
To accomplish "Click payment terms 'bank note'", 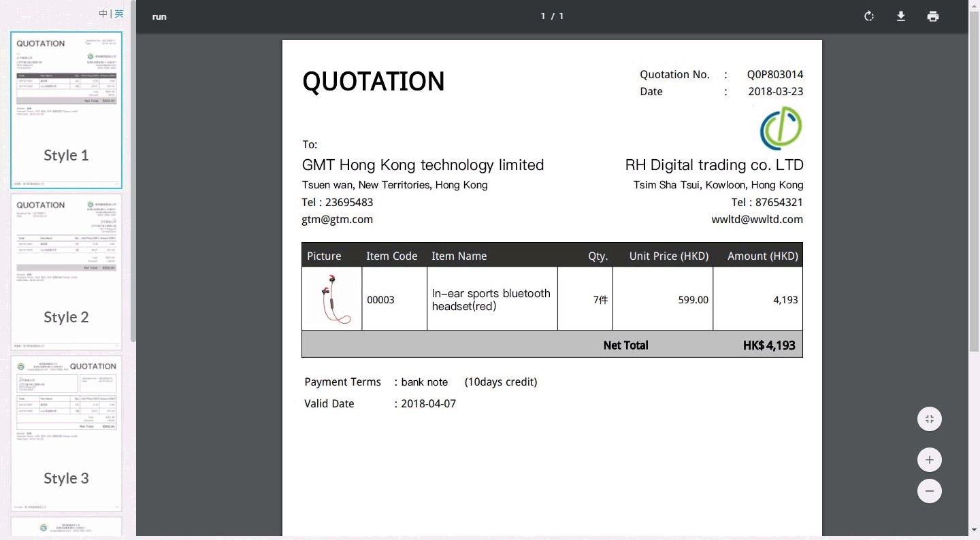I will pos(425,382).
